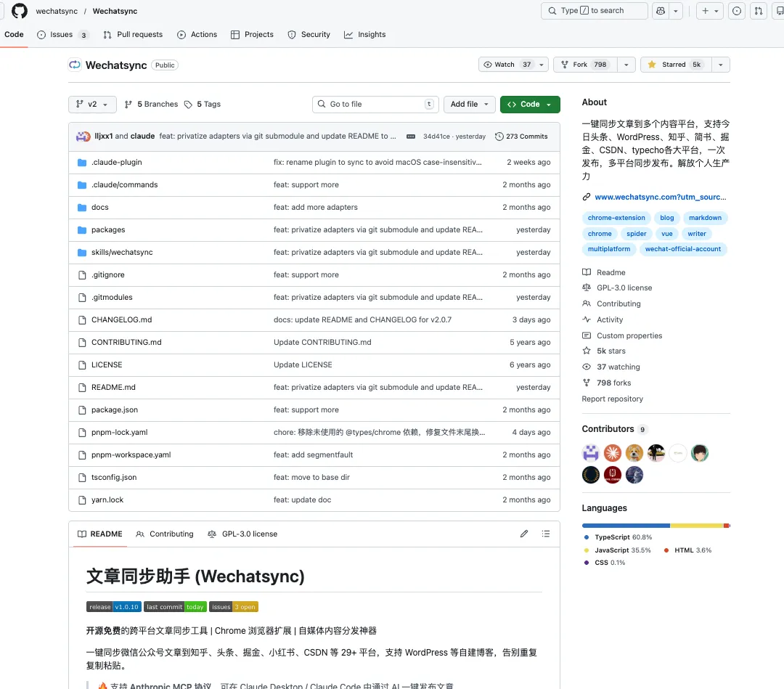Click Report repository link
The width and height of the screenshot is (784, 689).
[x=612, y=399]
